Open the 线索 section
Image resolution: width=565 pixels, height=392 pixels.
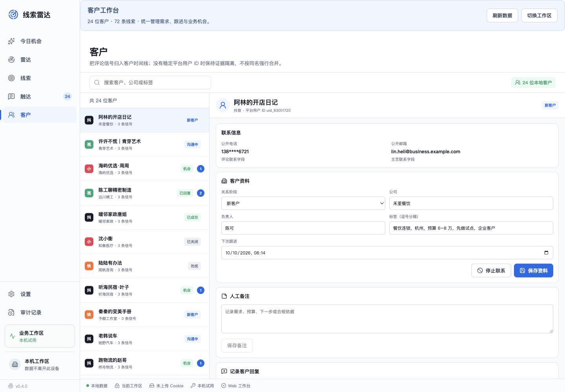click(40, 78)
